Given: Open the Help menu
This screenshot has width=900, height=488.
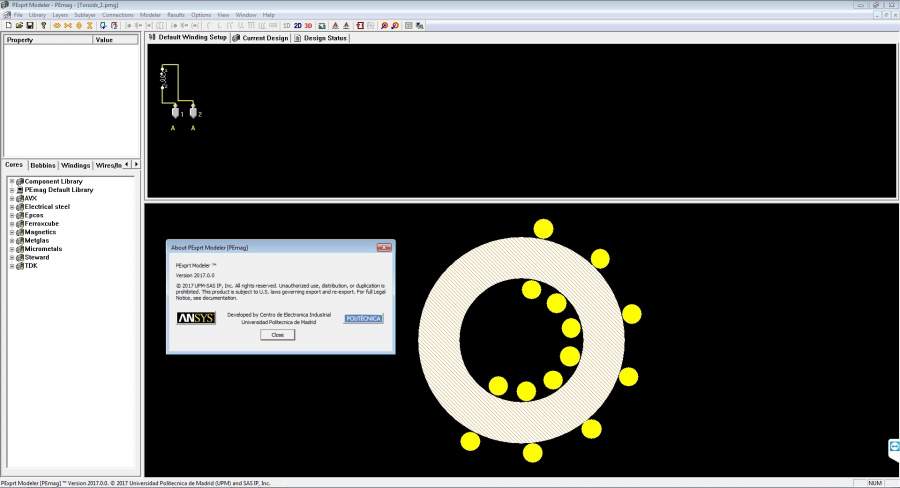Looking at the screenshot, I should (268, 15).
